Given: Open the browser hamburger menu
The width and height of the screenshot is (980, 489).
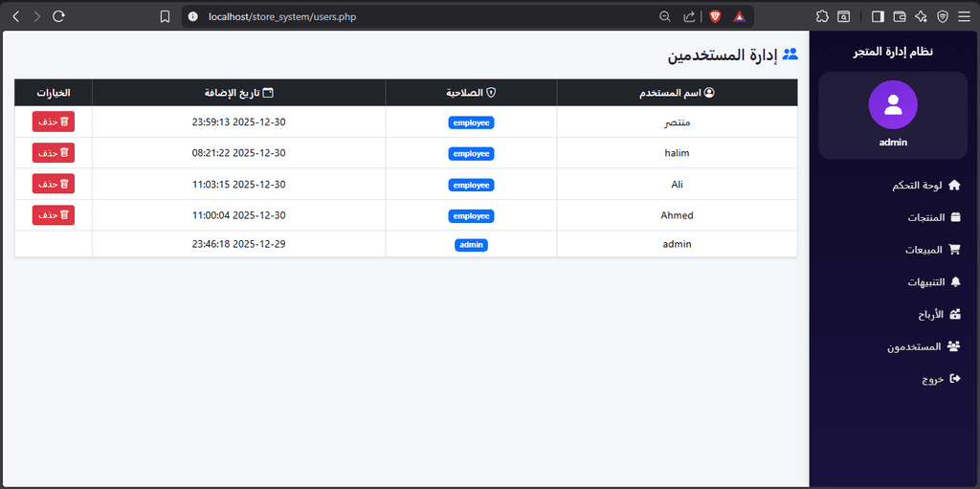Looking at the screenshot, I should coord(964,17).
